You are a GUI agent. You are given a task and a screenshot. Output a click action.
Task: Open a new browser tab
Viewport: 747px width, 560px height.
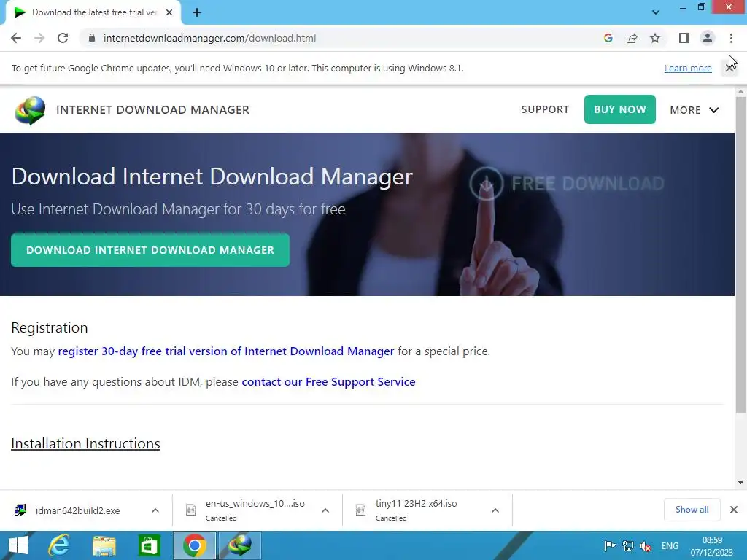click(197, 13)
